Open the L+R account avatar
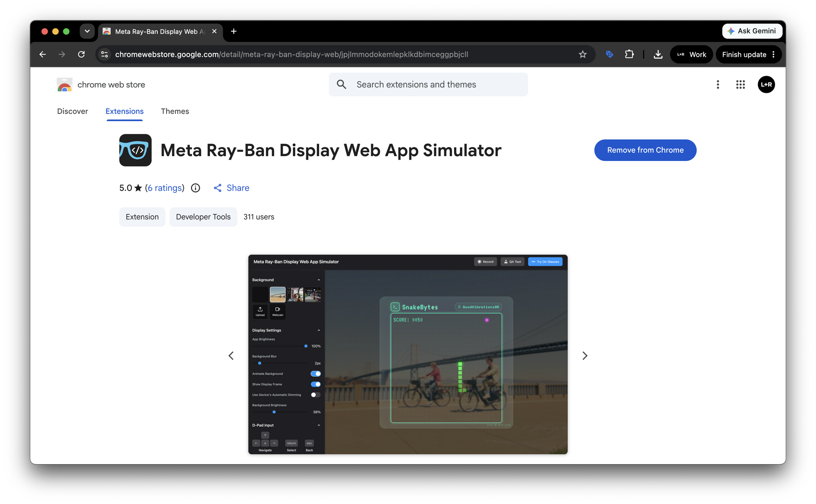This screenshot has width=816, height=504. pos(766,84)
